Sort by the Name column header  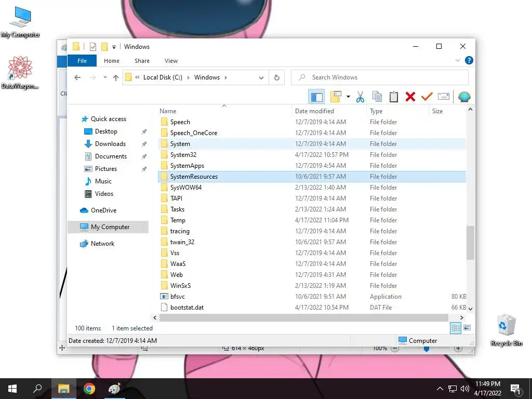coord(168,111)
